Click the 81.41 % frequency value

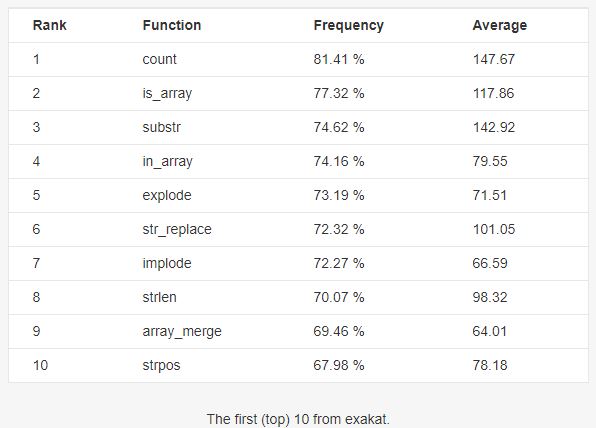pyautogui.click(x=339, y=59)
